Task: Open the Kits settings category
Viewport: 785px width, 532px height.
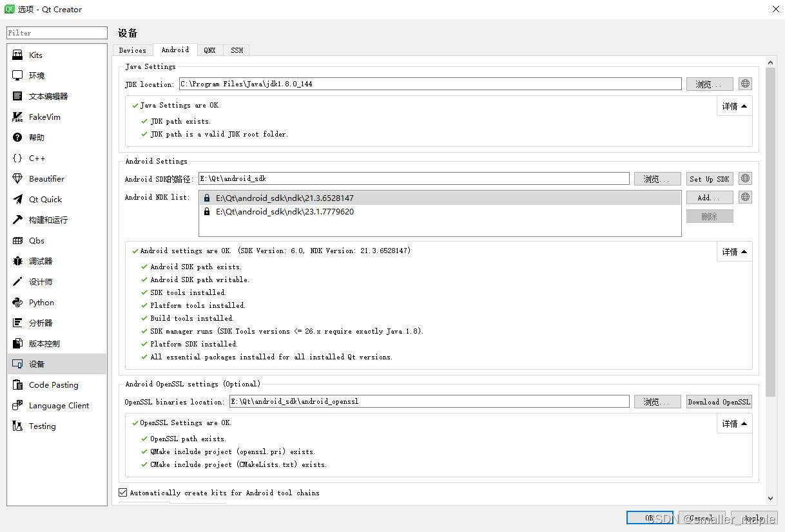Action: [x=57, y=55]
